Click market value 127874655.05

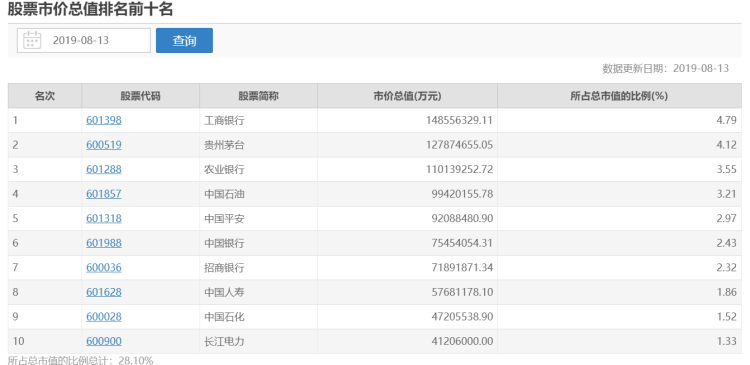pyautogui.click(x=459, y=144)
